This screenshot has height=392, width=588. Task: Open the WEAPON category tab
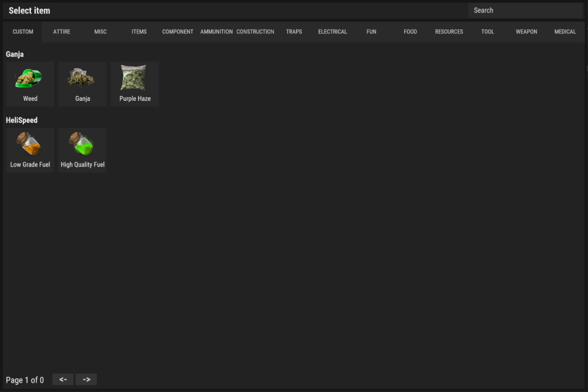pyautogui.click(x=526, y=31)
